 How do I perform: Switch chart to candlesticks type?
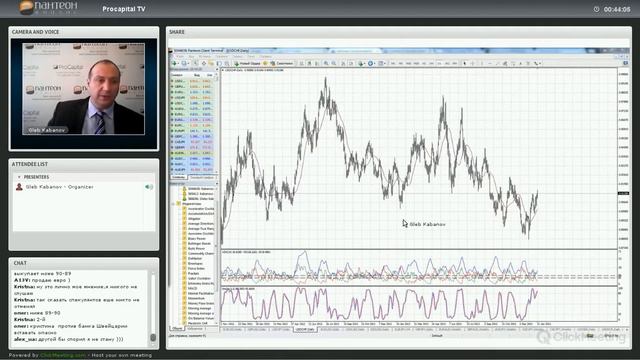pos(309,63)
